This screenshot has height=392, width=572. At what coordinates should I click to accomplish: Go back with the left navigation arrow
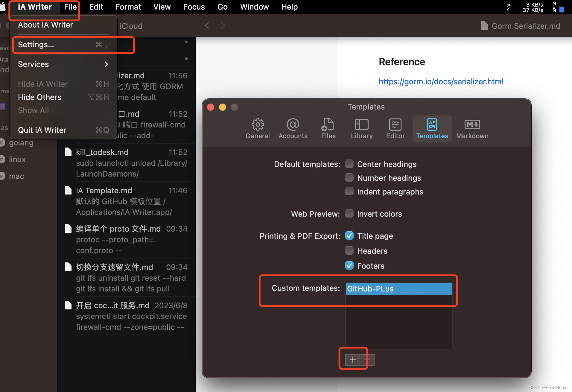pyautogui.click(x=207, y=25)
